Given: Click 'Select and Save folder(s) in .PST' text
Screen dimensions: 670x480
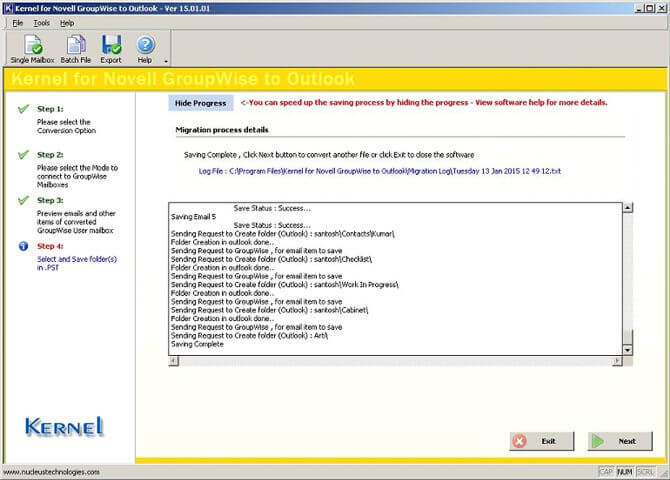Looking at the screenshot, I should point(77,263).
